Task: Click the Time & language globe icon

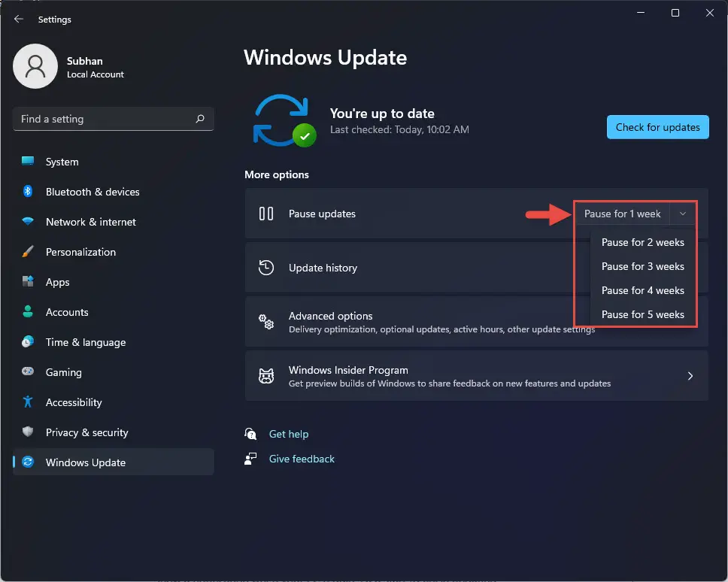Action: (x=28, y=341)
